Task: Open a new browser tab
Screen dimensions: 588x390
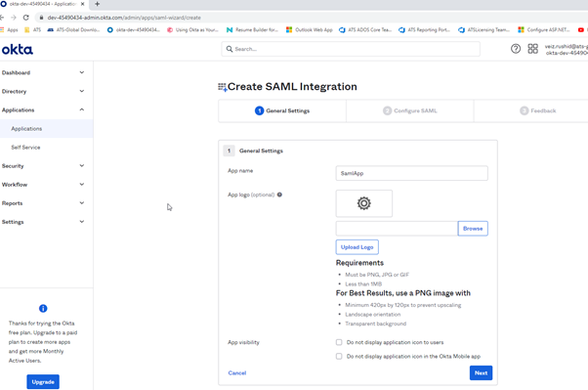Action: [x=97, y=4]
